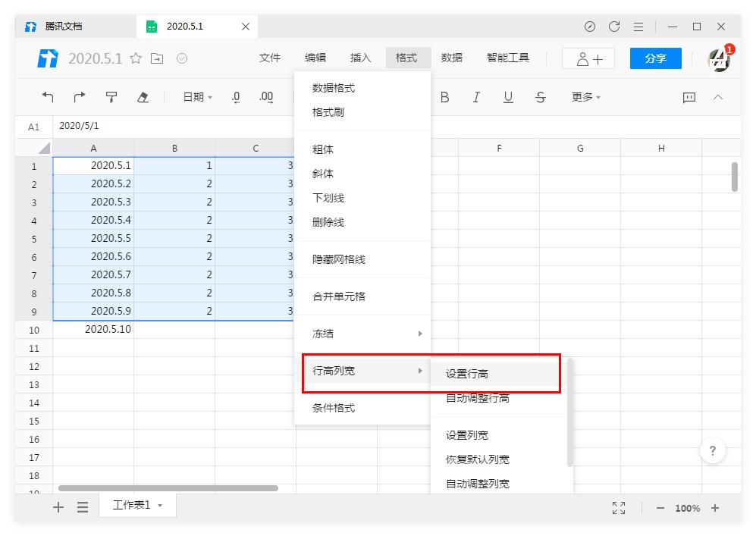Click the add new sheet plus sign
The image size is (756, 536).
pos(58,506)
